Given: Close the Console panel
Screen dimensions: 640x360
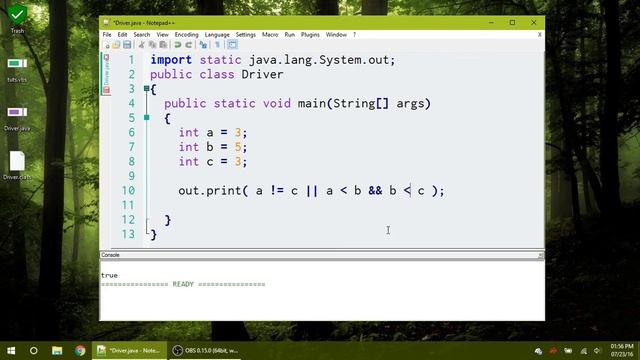Looking at the screenshot, I should click(540, 255).
